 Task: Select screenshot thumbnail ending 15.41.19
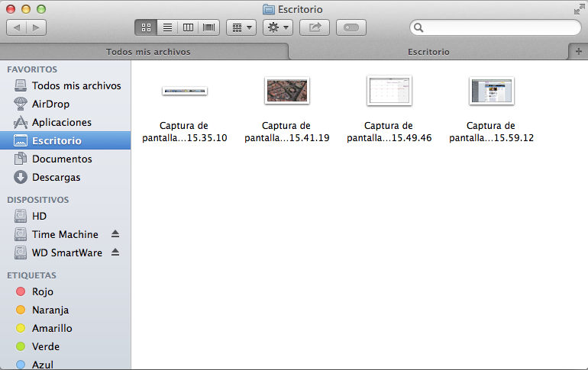pyautogui.click(x=287, y=91)
